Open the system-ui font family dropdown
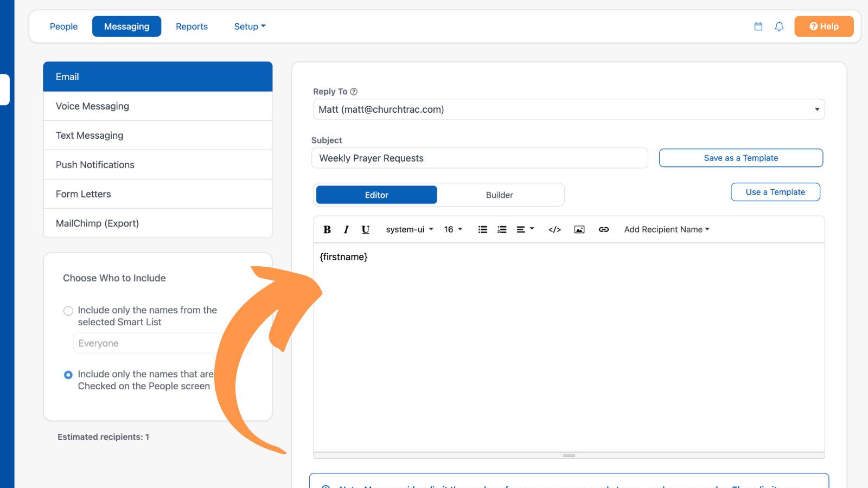This screenshot has width=868, height=488. tap(410, 229)
